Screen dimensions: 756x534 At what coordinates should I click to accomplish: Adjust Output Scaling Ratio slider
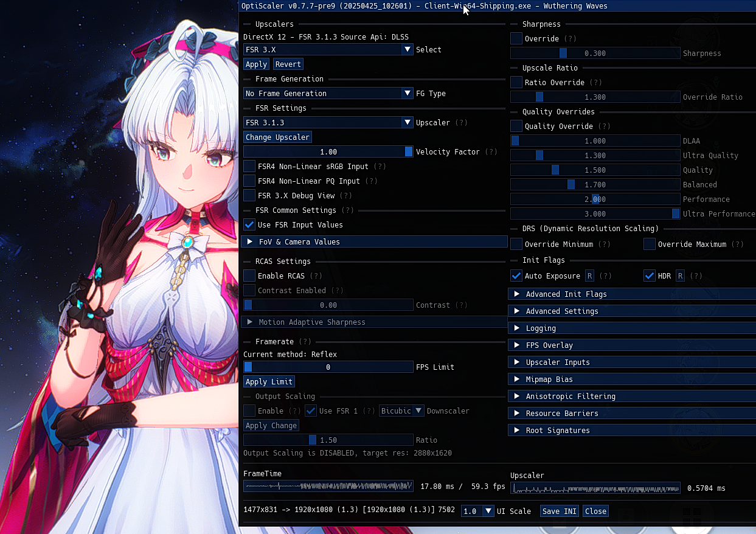(328, 440)
